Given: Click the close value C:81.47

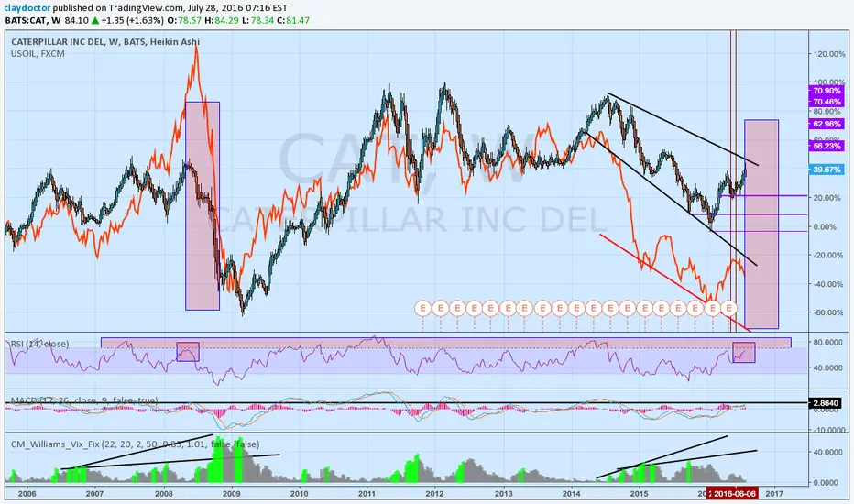Looking at the screenshot, I should [x=293, y=21].
